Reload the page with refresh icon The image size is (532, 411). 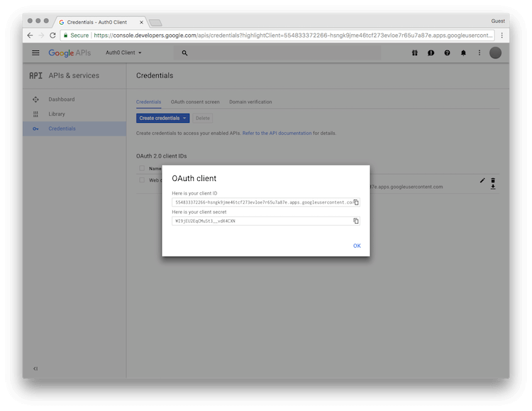pyautogui.click(x=52, y=35)
